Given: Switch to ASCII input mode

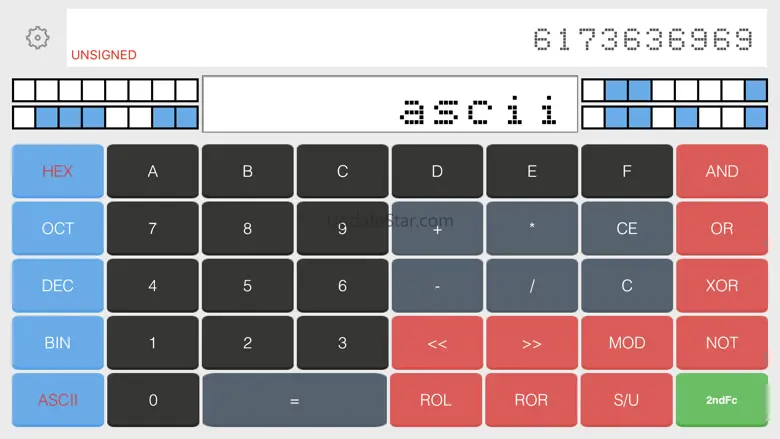Looking at the screenshot, I should [x=58, y=400].
